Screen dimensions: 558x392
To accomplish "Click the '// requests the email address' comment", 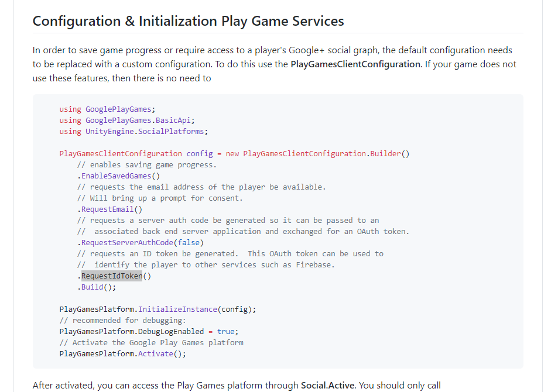I will [x=201, y=187].
